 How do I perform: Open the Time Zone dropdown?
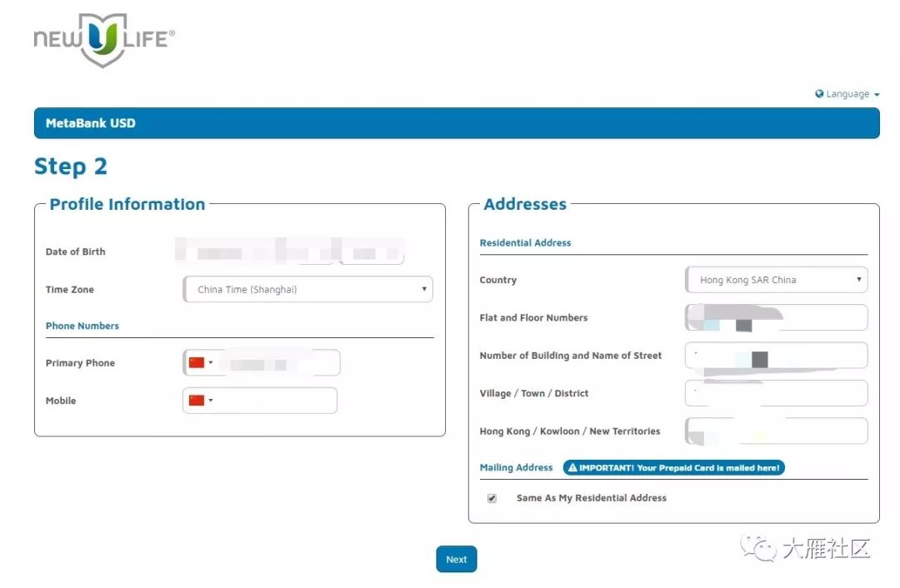[307, 289]
